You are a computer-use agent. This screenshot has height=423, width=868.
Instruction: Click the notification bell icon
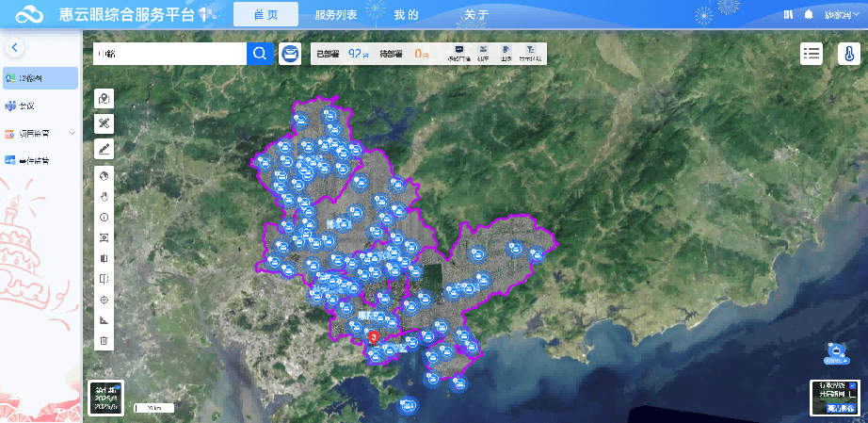(808, 15)
